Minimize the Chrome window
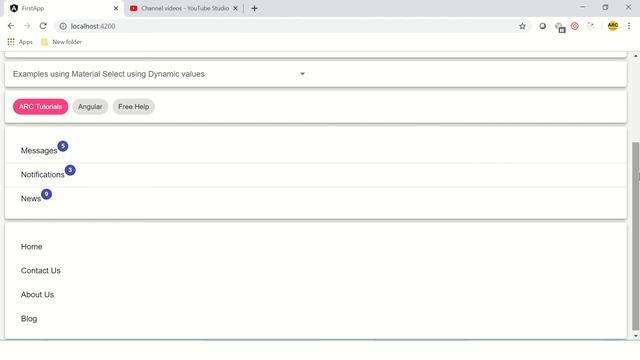The height and width of the screenshot is (360, 640). (x=582, y=7)
